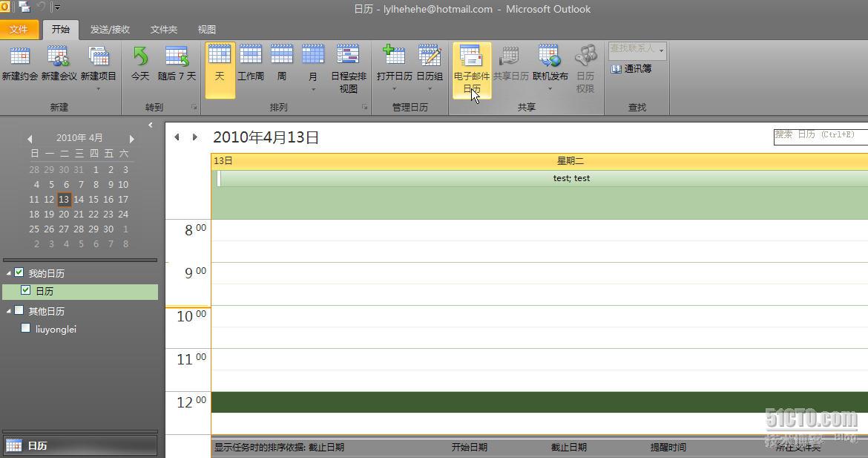Select the dark green 12:00 appointment block

(540, 402)
